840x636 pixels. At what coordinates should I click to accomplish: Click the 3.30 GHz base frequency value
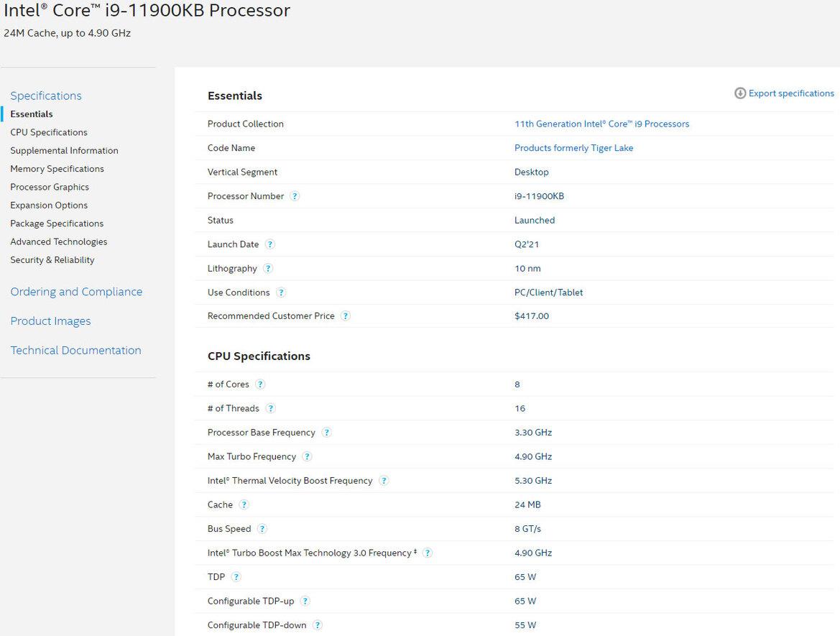tap(533, 433)
